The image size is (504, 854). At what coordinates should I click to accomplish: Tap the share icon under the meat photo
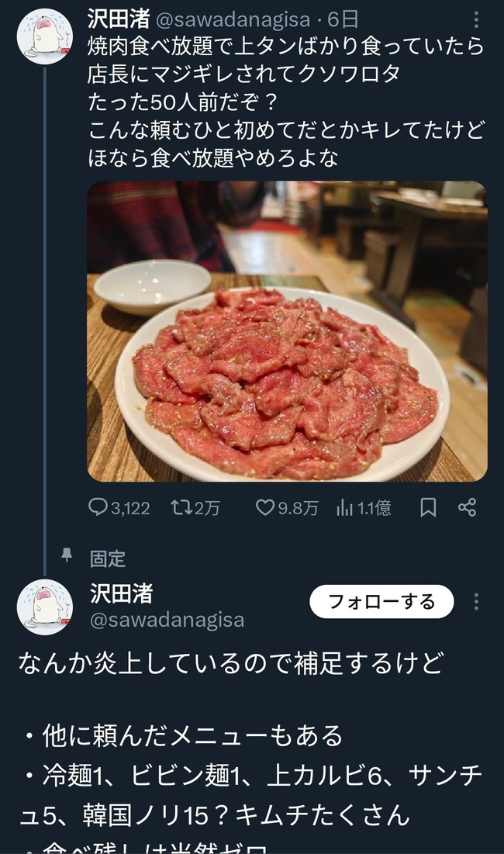tap(467, 507)
